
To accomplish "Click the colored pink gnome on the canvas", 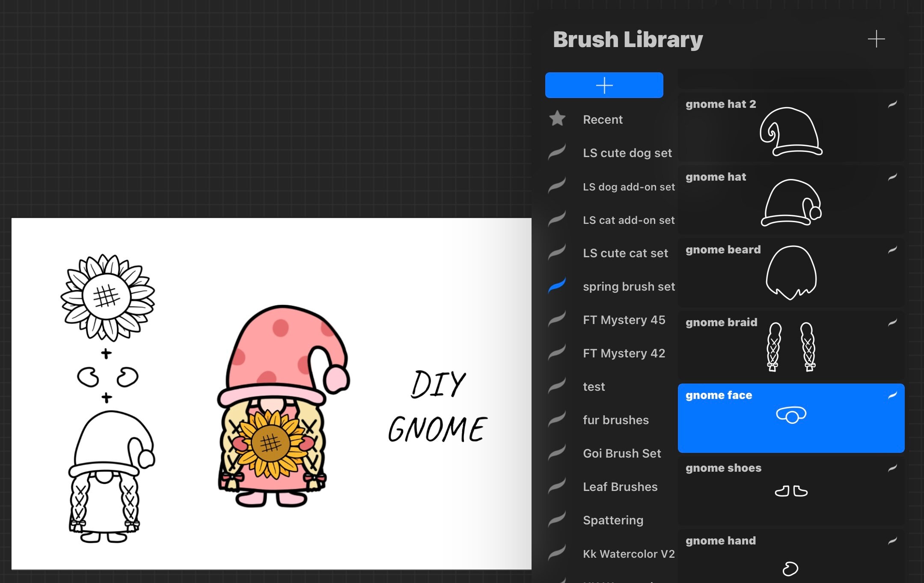I will point(284,406).
